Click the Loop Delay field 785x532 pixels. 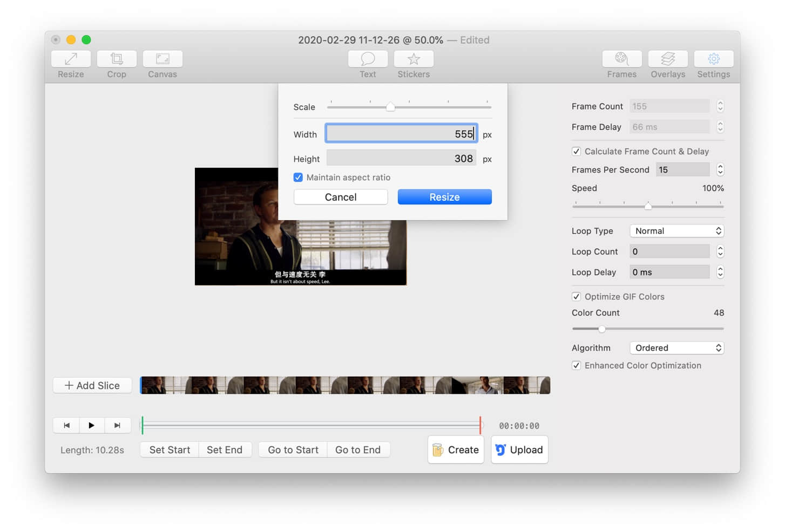point(669,272)
